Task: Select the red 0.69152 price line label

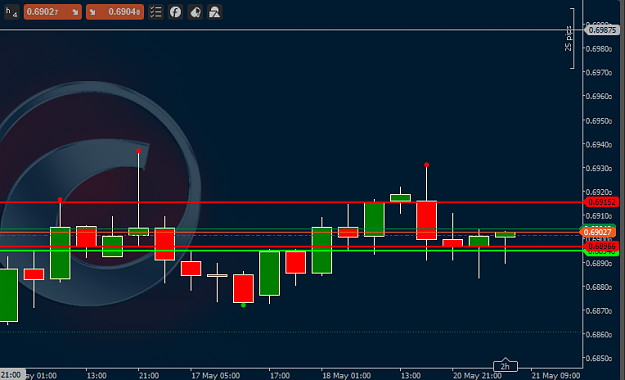Action: tap(602, 202)
